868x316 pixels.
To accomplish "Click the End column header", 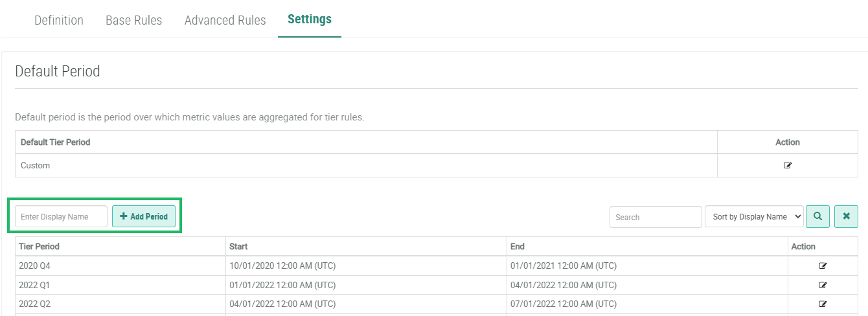I will pyautogui.click(x=517, y=247).
